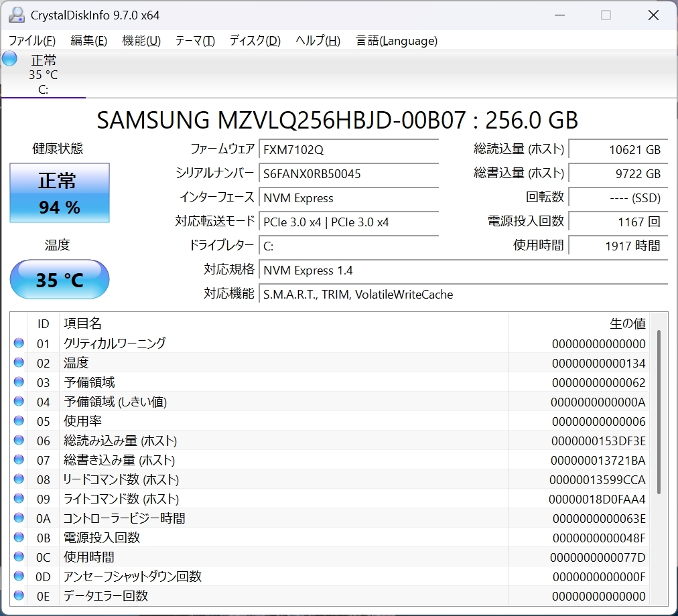Click status orb for ライトコマンド数 row
Screen dimensions: 678x616
pos(19,499)
